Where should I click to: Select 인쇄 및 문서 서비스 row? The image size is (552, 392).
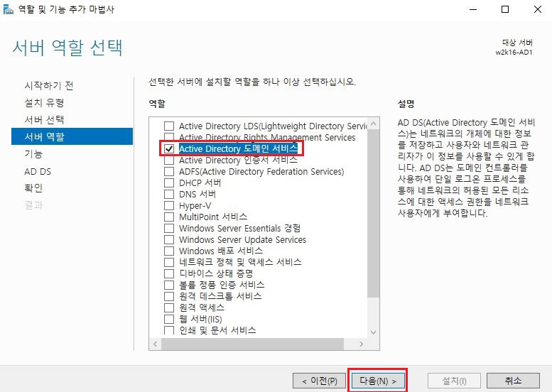pos(217,330)
